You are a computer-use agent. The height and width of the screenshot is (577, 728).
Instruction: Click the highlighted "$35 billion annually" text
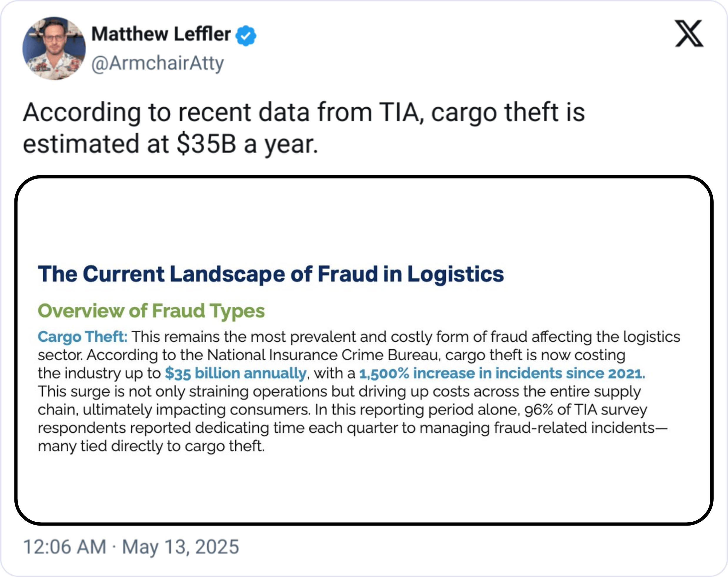pyautogui.click(x=235, y=373)
